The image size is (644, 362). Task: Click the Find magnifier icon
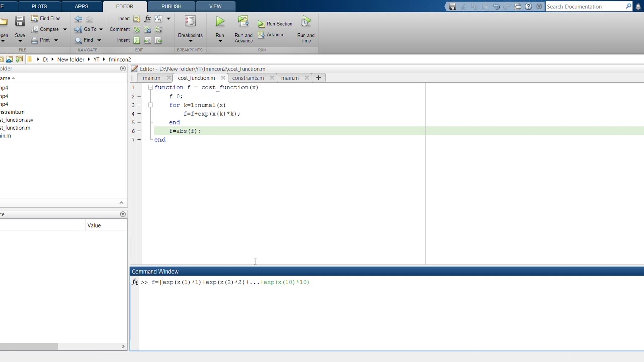pos(78,40)
